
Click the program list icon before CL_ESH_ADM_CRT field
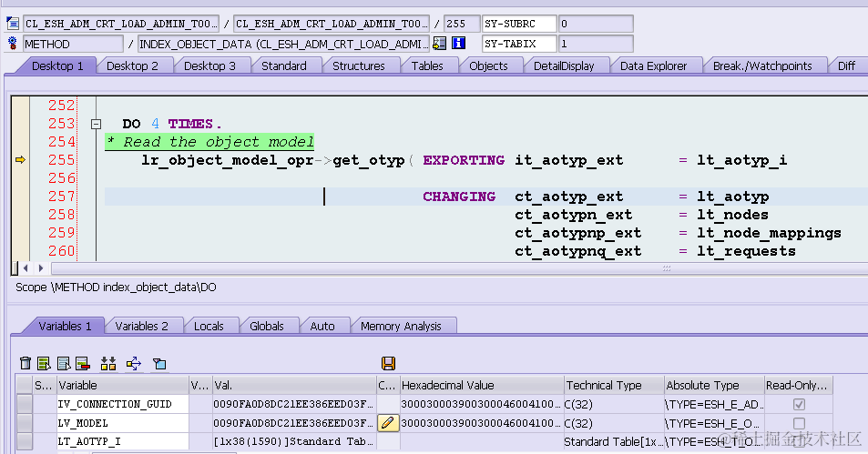[13, 24]
